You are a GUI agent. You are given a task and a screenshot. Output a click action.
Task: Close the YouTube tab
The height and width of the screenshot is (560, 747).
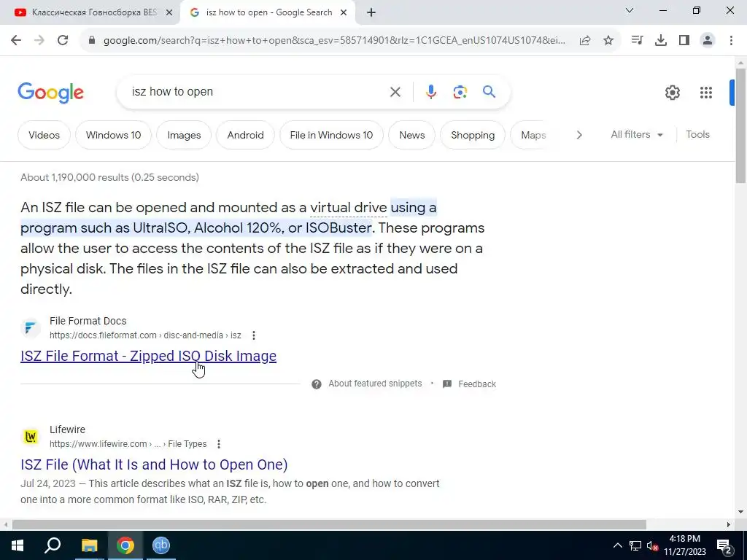pos(169,13)
